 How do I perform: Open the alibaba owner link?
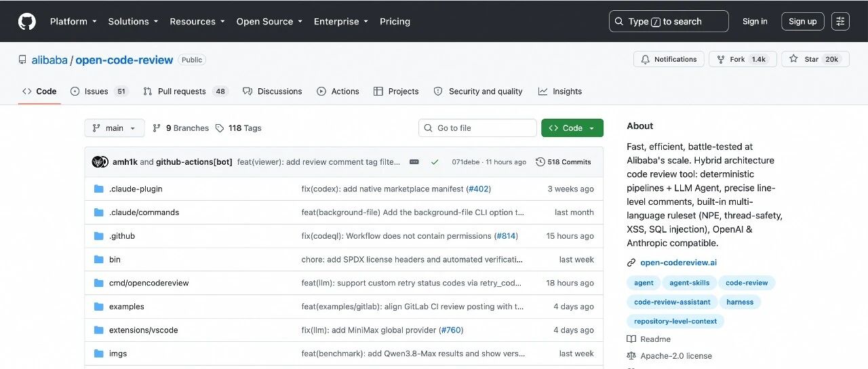[50, 60]
